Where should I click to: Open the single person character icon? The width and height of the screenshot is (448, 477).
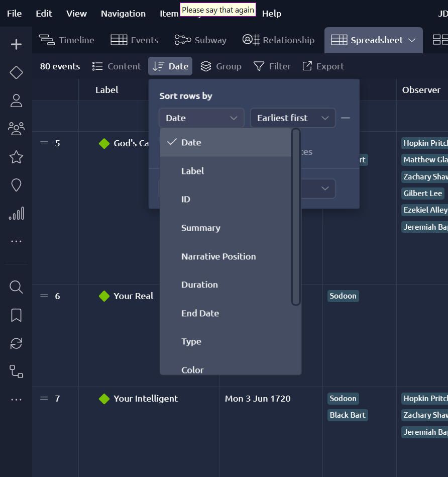(16, 101)
